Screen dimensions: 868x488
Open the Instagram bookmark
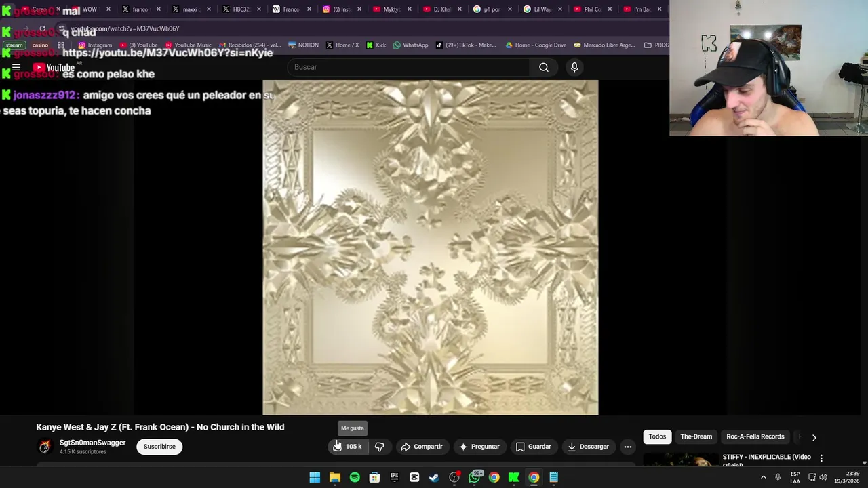[95, 45]
